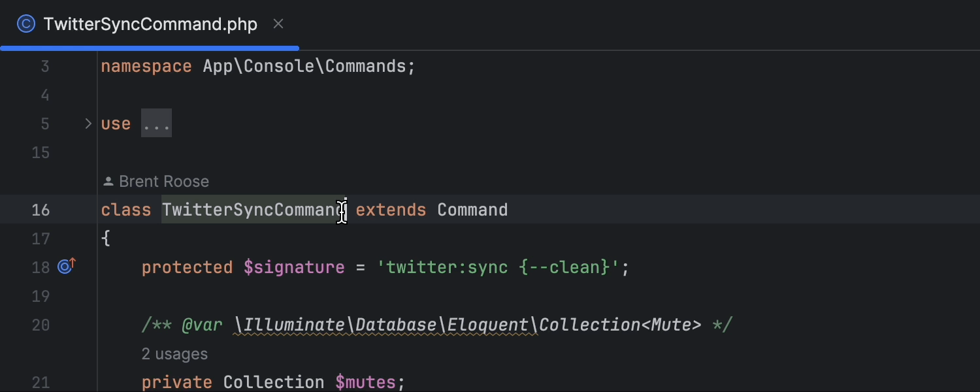Click the folded ellipsis after use
Viewport: 980px width, 392px height.
pos(157,123)
